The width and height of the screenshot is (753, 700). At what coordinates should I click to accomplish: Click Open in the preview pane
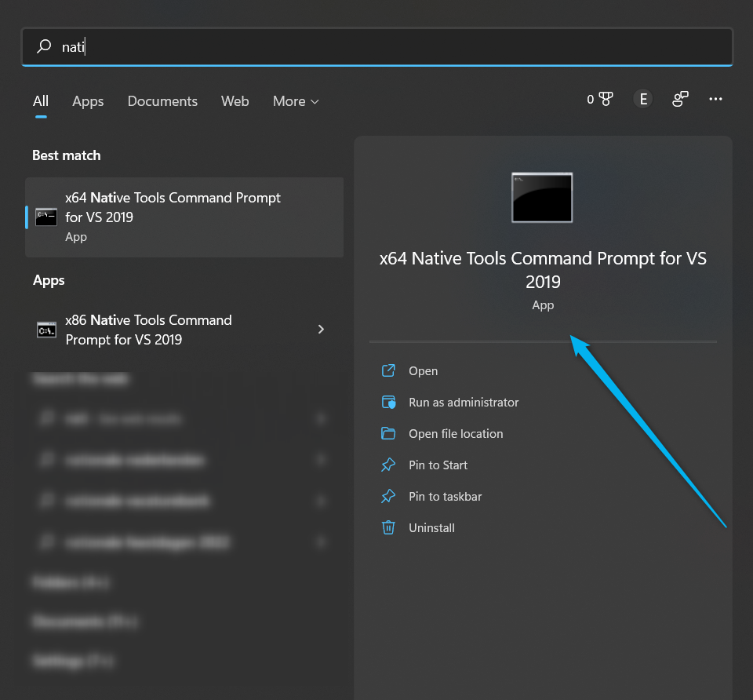[423, 371]
